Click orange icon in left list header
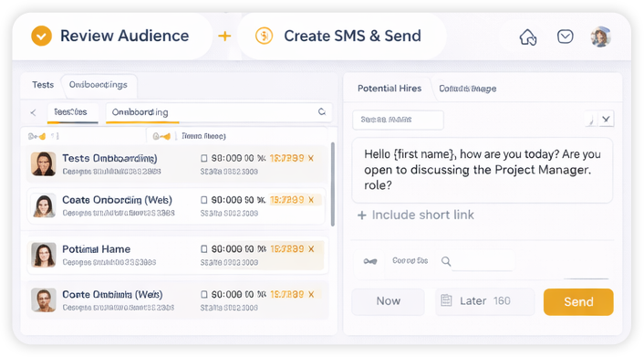644x357 pixels. tap(42, 136)
